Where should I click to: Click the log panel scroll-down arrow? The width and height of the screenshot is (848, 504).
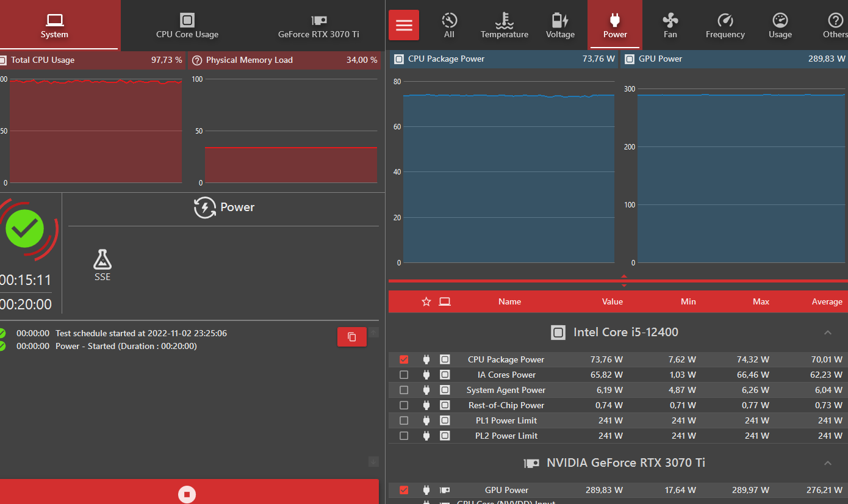coord(374,462)
